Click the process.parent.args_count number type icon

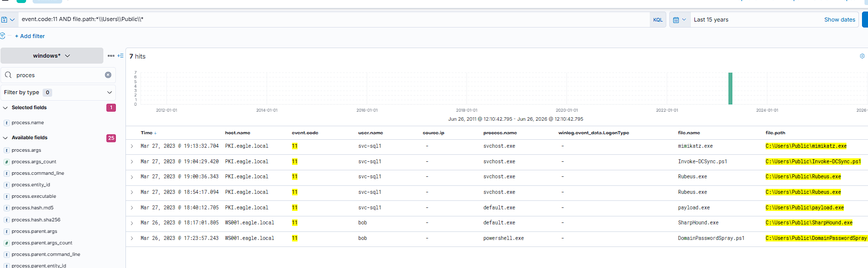pos(7,243)
